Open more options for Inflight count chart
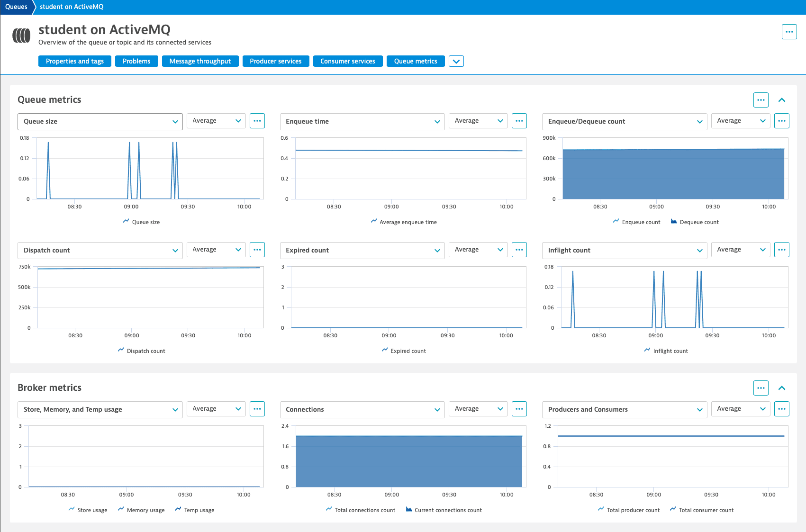 click(782, 250)
